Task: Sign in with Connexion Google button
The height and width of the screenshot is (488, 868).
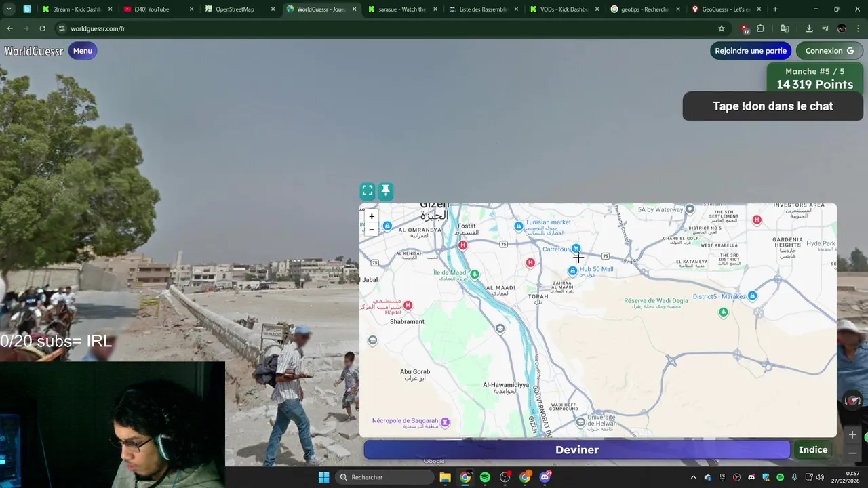Action: click(x=830, y=51)
